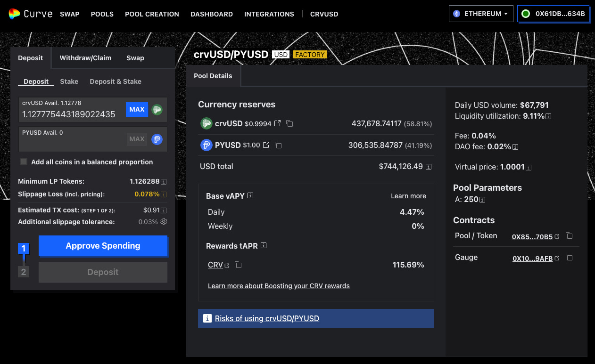Open PYUSD external link icon in reserves
This screenshot has height=364, width=595.
[x=266, y=145]
